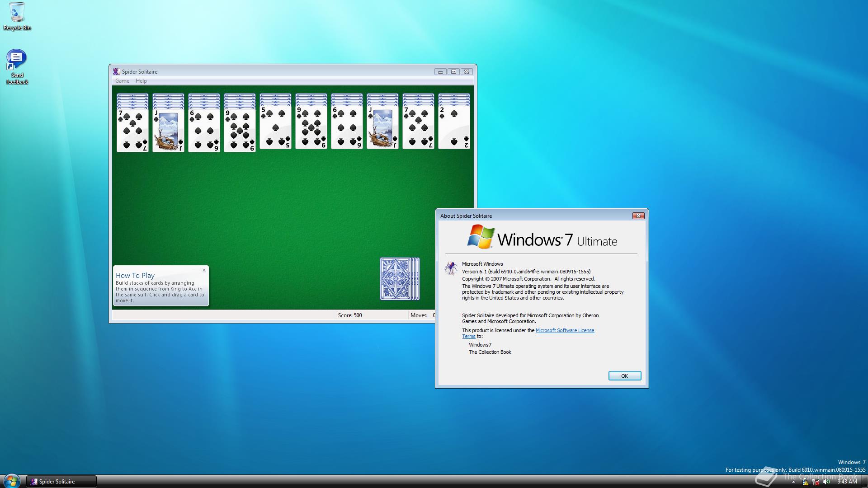Open the Start menu orb
This screenshot has height=488, width=868.
pyautogui.click(x=11, y=481)
